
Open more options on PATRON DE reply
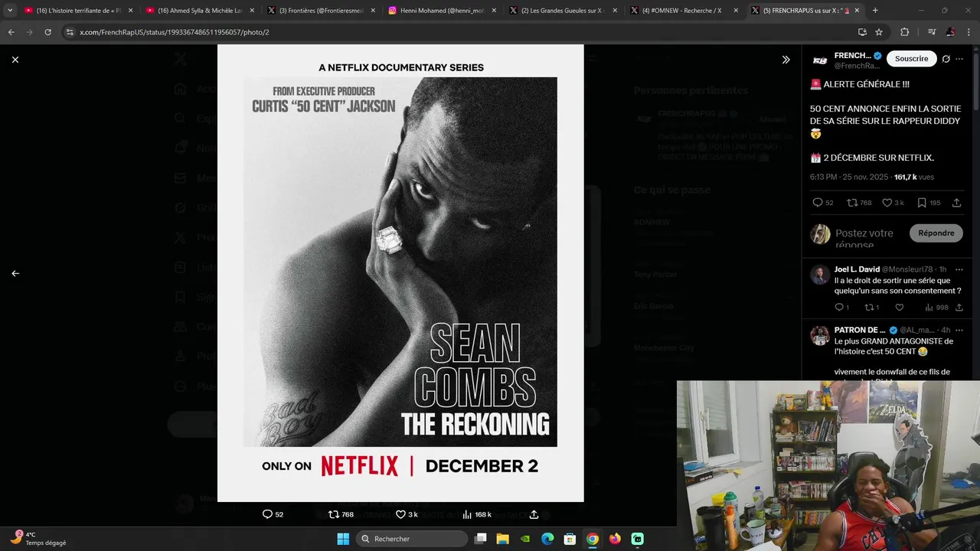coord(959,330)
